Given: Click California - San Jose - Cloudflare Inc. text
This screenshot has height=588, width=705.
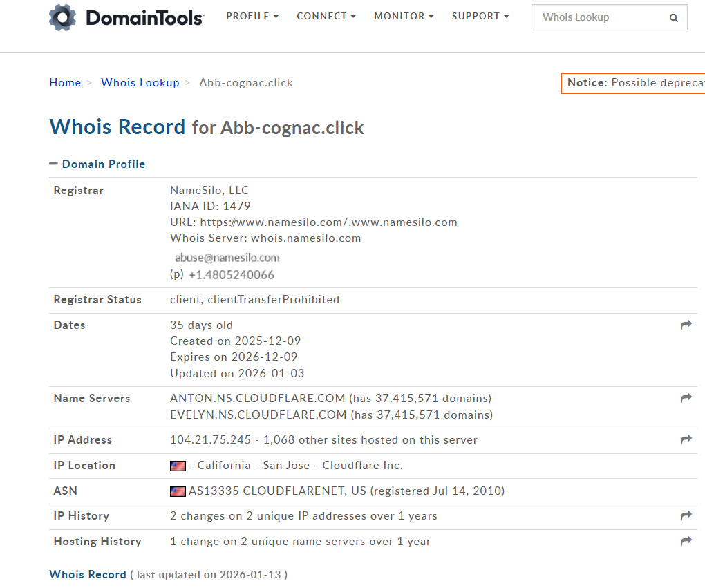Looking at the screenshot, I should [x=300, y=465].
